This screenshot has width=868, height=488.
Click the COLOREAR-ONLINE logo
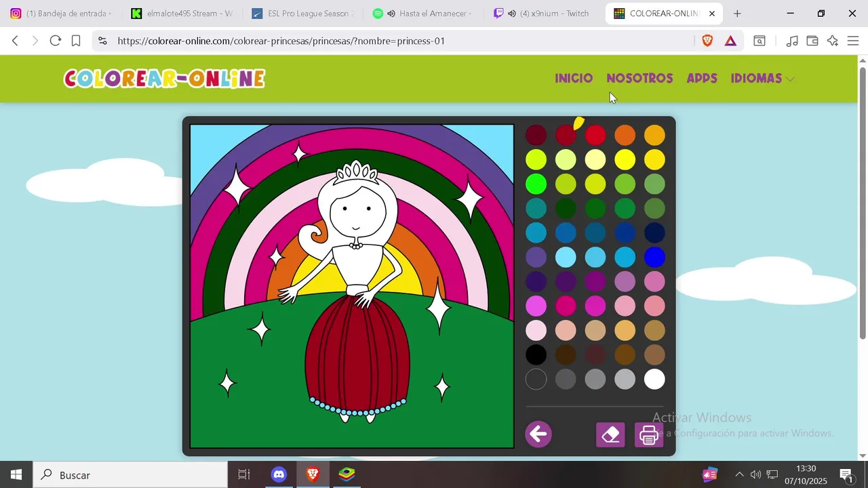164,79
